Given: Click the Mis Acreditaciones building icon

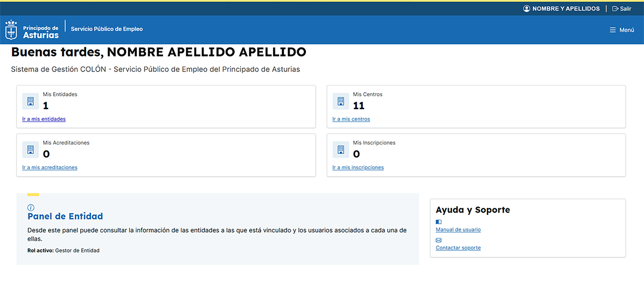Looking at the screenshot, I should pos(31,150).
